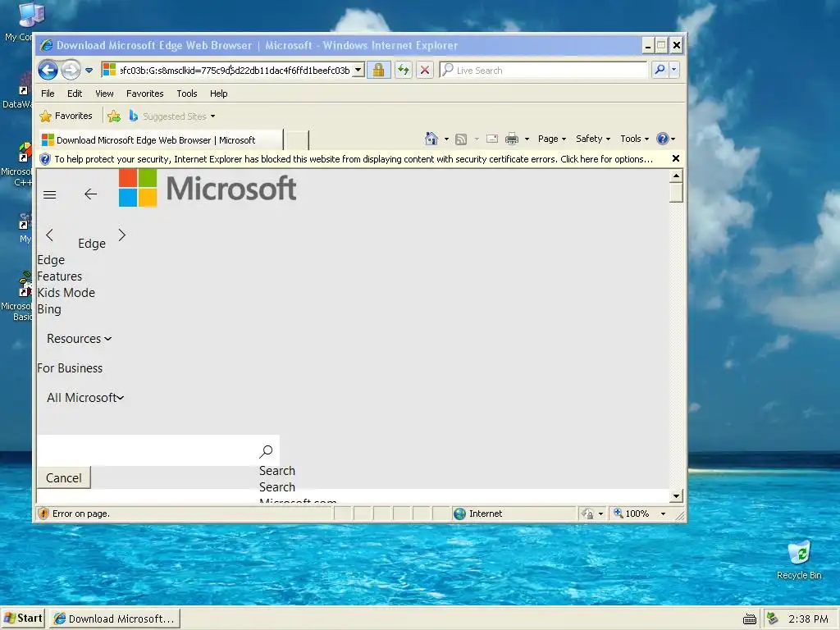Open the Tools command bar menu
840x630 pixels.
634,139
